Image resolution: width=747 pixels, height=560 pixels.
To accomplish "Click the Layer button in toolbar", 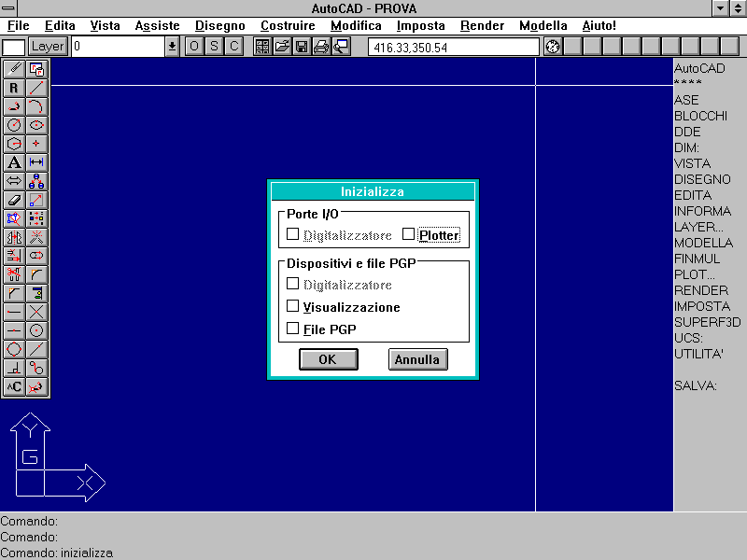I will point(48,47).
